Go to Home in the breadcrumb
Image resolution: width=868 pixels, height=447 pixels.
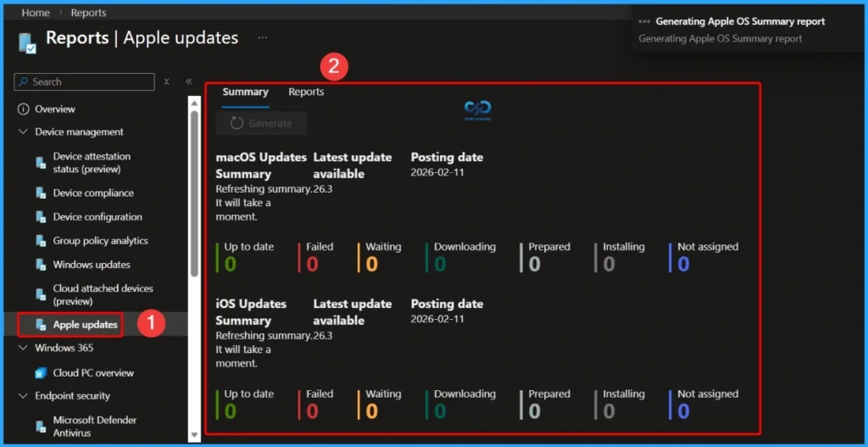pos(36,12)
